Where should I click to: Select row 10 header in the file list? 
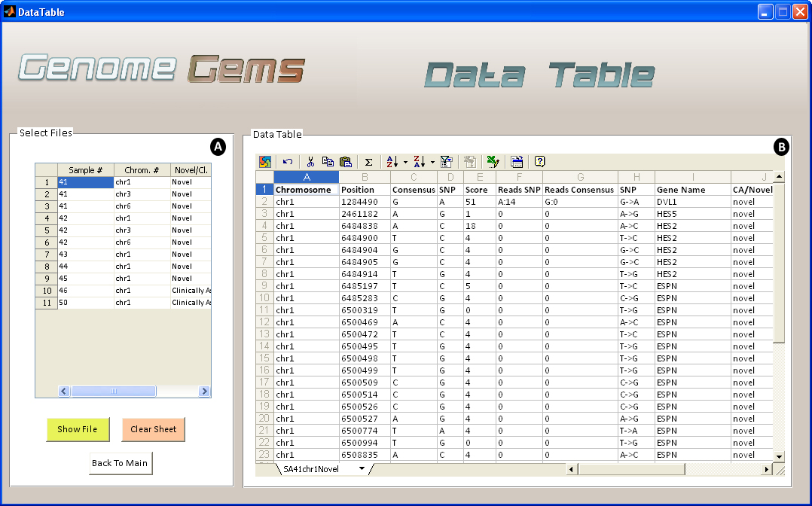(x=47, y=291)
